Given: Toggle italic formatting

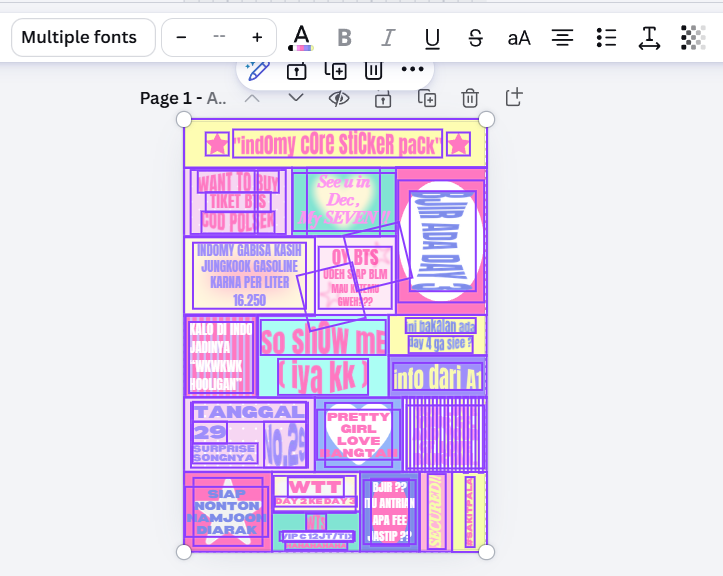Looking at the screenshot, I should click(388, 38).
